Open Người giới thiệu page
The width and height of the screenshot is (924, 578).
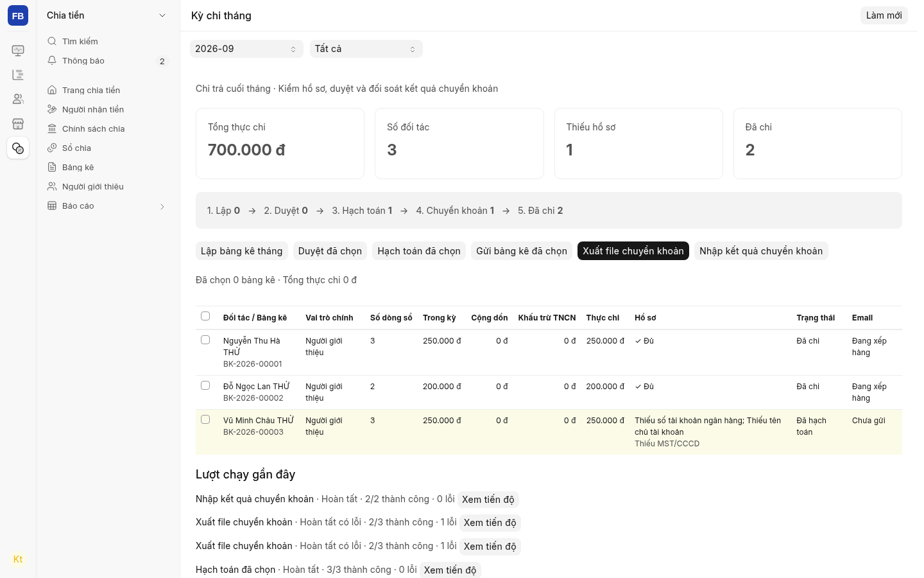coord(108,186)
